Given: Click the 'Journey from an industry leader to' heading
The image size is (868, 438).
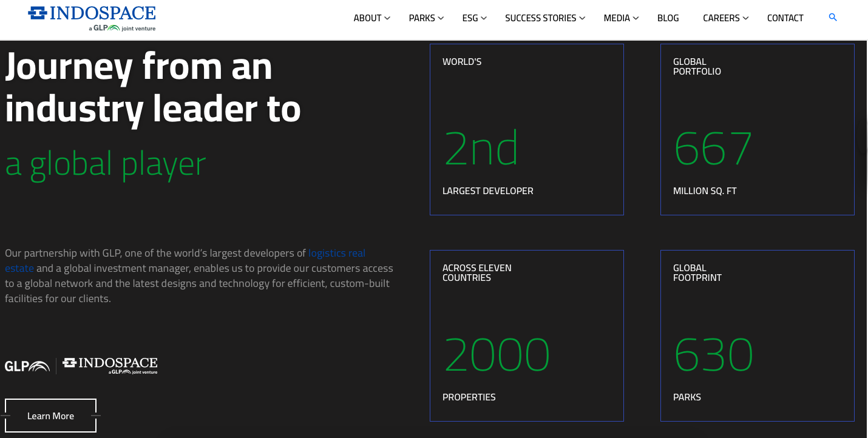Looking at the screenshot, I should click(x=153, y=87).
